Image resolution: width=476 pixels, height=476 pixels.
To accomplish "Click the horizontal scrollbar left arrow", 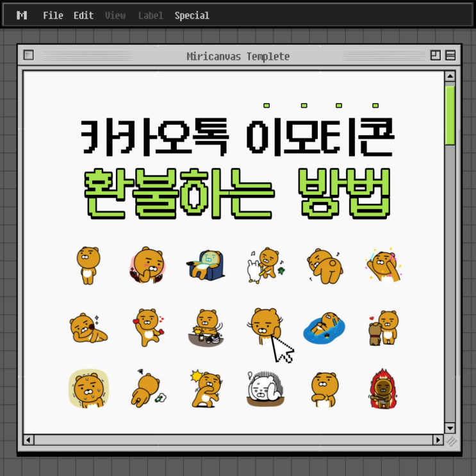I will click(29, 440).
